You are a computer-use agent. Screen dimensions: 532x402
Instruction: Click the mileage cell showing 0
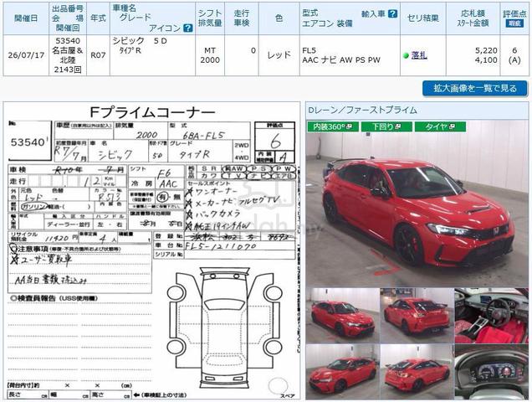tap(242, 55)
